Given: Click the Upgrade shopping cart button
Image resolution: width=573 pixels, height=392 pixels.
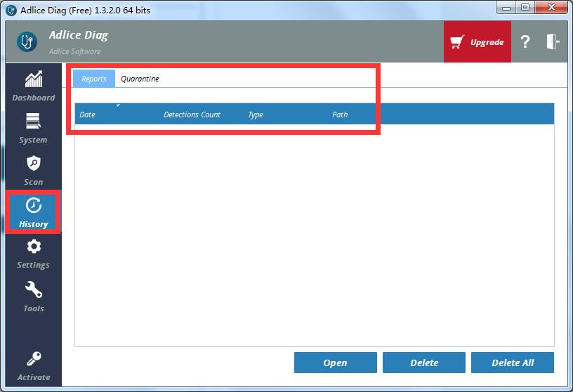Looking at the screenshot, I should 477,41.
